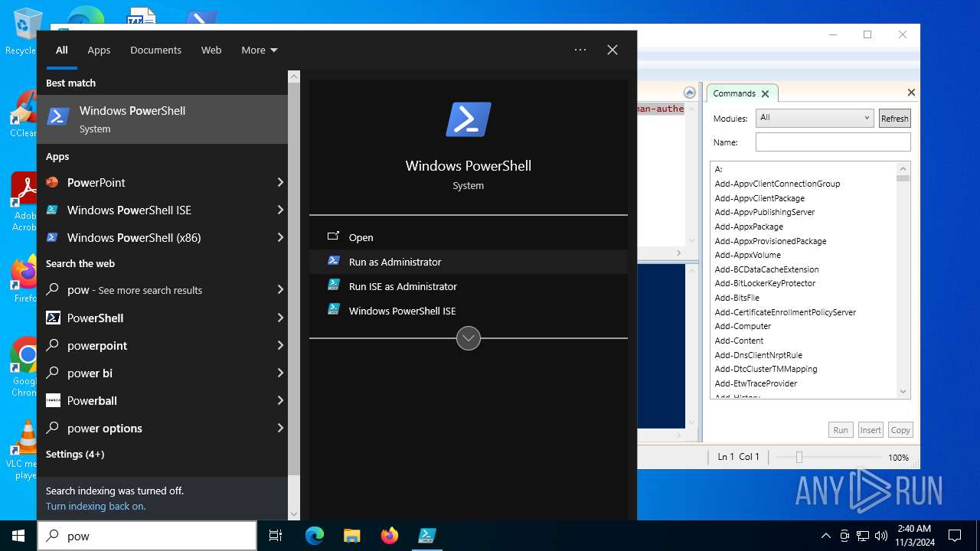
Task: Click Windows PowerShell ISE icon in Apps list
Action: pos(52,210)
